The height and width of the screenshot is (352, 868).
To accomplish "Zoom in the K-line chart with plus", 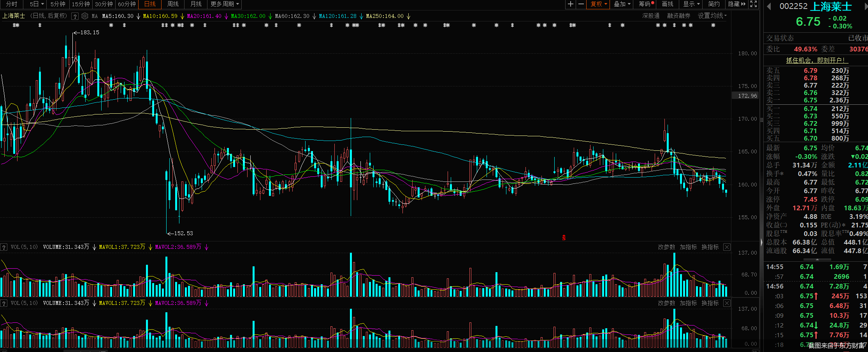I will click(x=571, y=4).
